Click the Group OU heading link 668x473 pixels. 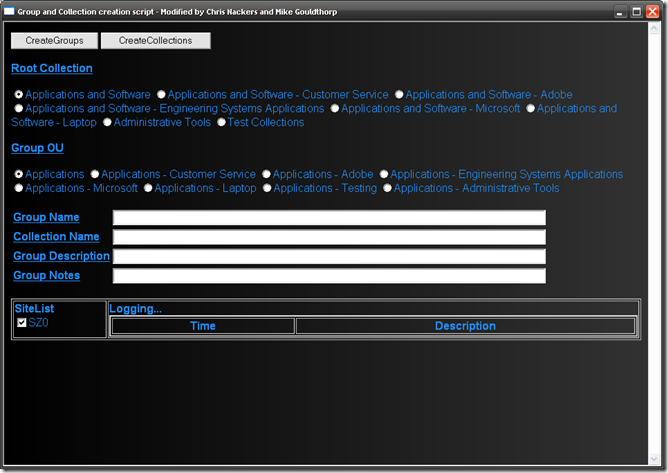(37, 148)
